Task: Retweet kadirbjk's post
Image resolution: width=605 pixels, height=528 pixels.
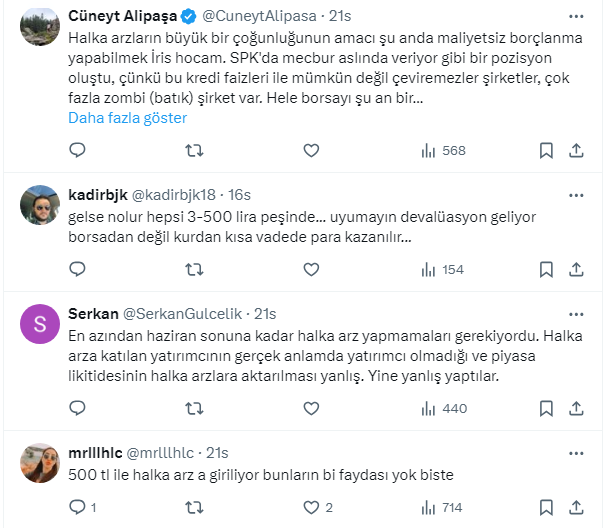Action: pyautogui.click(x=195, y=269)
